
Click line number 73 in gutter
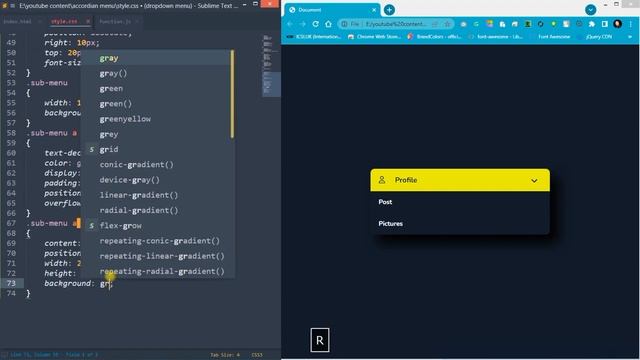click(x=11, y=283)
